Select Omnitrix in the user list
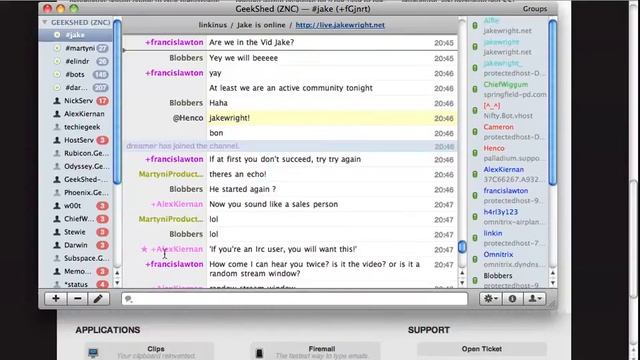The width and height of the screenshot is (640, 360). [498, 254]
